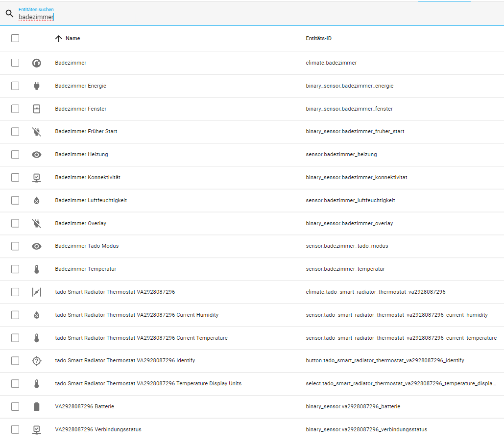Open tado Temperature Display Units entity name

[148, 384]
